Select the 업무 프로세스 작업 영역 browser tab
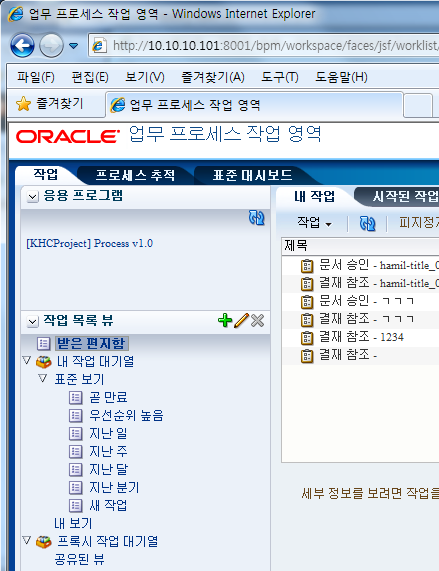The height and width of the screenshot is (571, 439). [255, 105]
